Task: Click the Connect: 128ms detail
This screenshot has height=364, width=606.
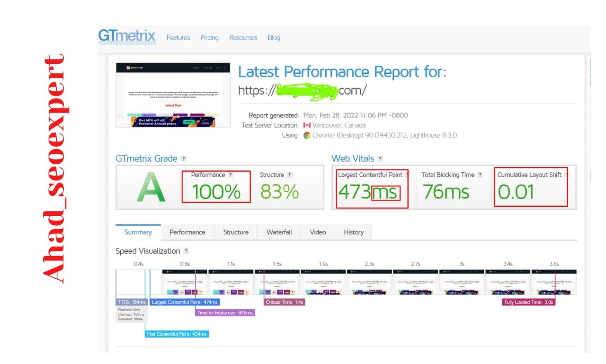Action: click(131, 314)
